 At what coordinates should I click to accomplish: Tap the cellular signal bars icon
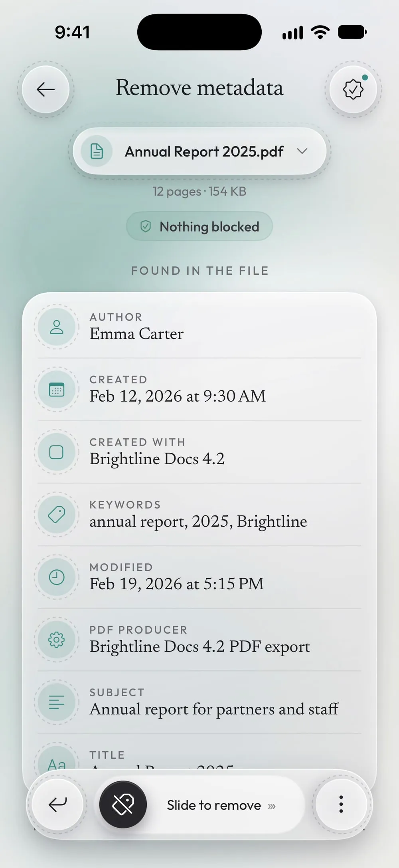point(292,33)
